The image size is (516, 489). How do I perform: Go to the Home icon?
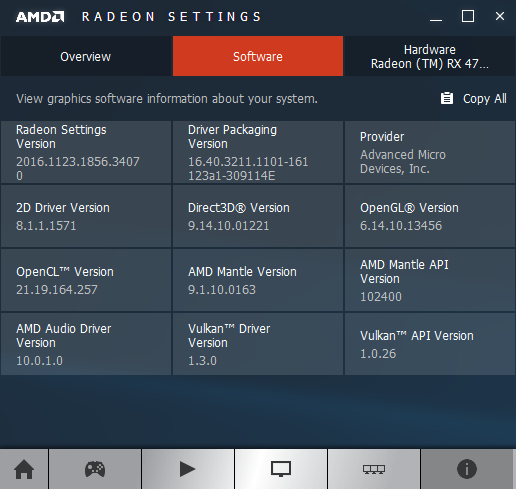[x=24, y=469]
